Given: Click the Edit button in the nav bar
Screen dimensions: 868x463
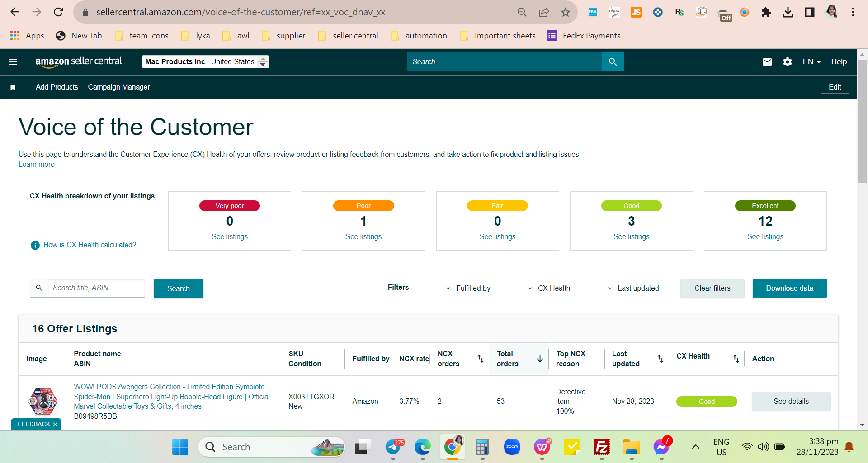Looking at the screenshot, I should point(835,87).
